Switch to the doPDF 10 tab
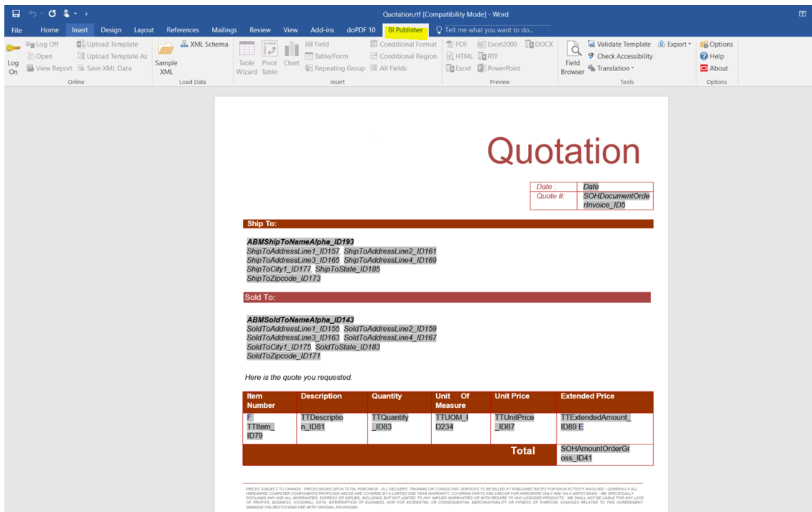 pyautogui.click(x=361, y=30)
